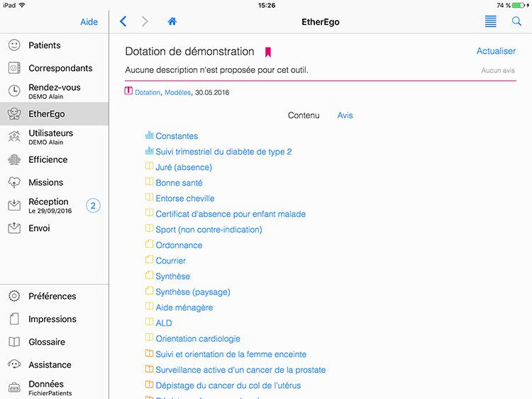
Task: Select Correspondants in the sidebar
Action: pyautogui.click(x=60, y=68)
